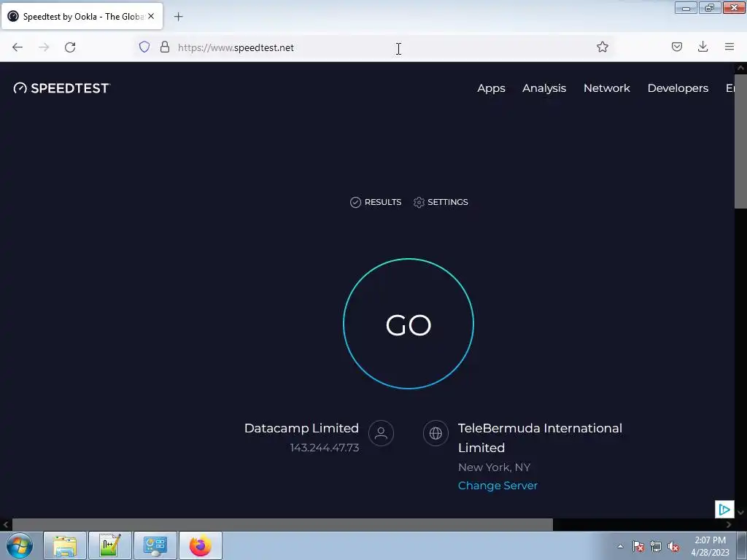
Task: Click the horizontal page scrollbar thumb
Action: click(282, 525)
